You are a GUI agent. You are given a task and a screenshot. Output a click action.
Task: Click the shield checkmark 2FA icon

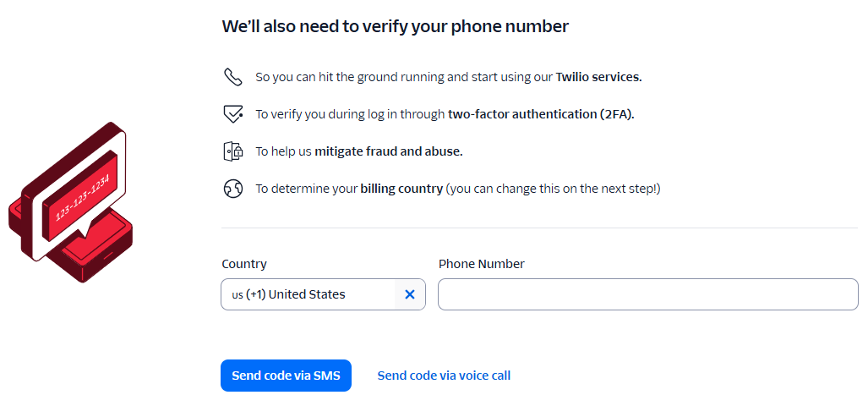tap(232, 114)
